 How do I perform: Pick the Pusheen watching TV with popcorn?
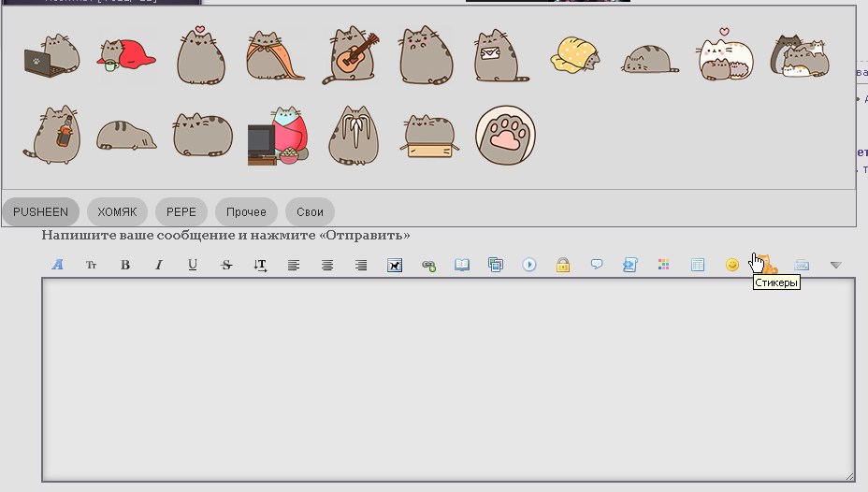(278, 136)
